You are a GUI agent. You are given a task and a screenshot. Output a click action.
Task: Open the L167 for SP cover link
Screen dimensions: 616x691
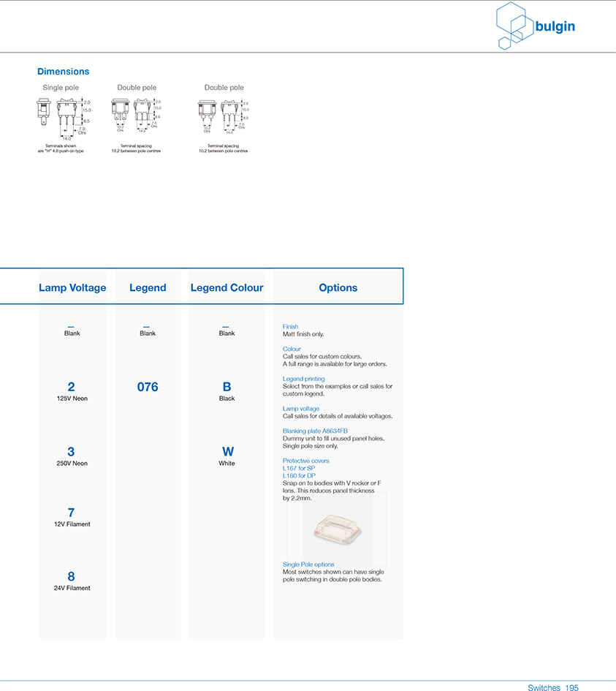click(x=298, y=468)
